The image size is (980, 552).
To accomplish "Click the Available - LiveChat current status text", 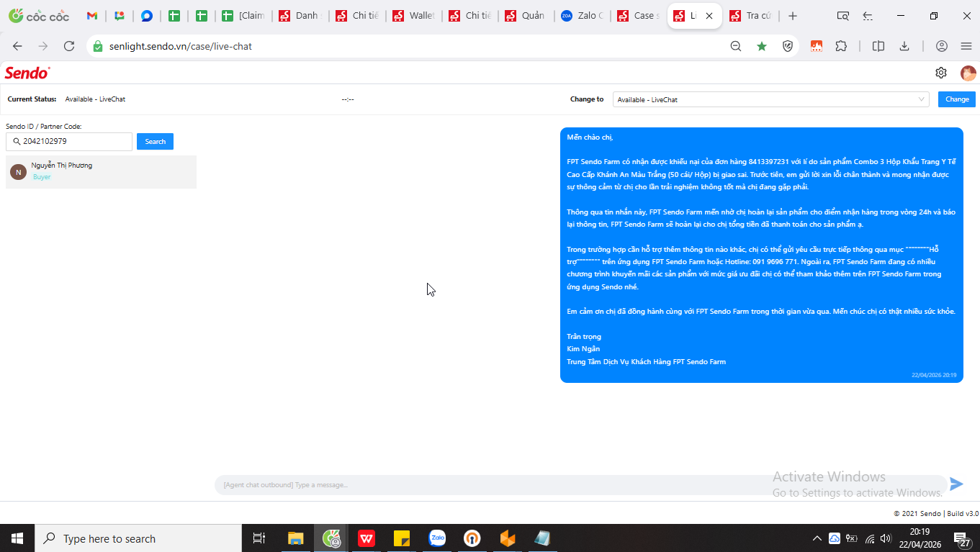I will 95,99.
